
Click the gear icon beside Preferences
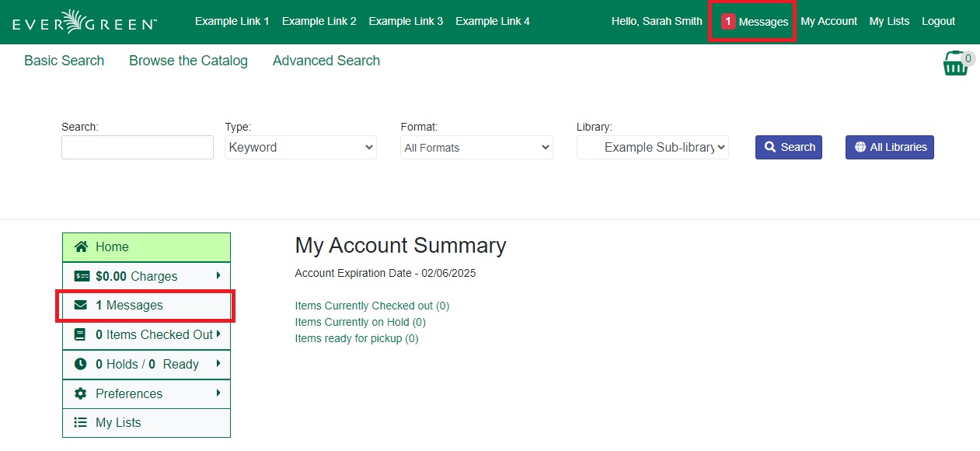[80, 393]
